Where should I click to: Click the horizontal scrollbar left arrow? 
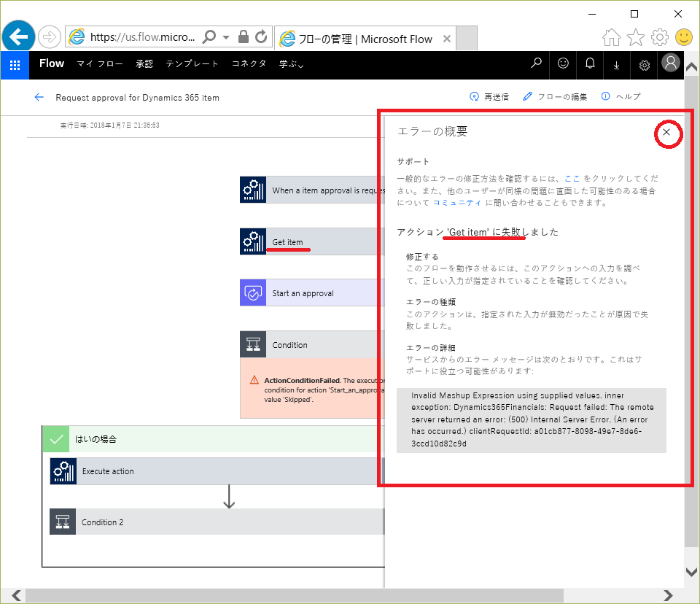pos(16,595)
